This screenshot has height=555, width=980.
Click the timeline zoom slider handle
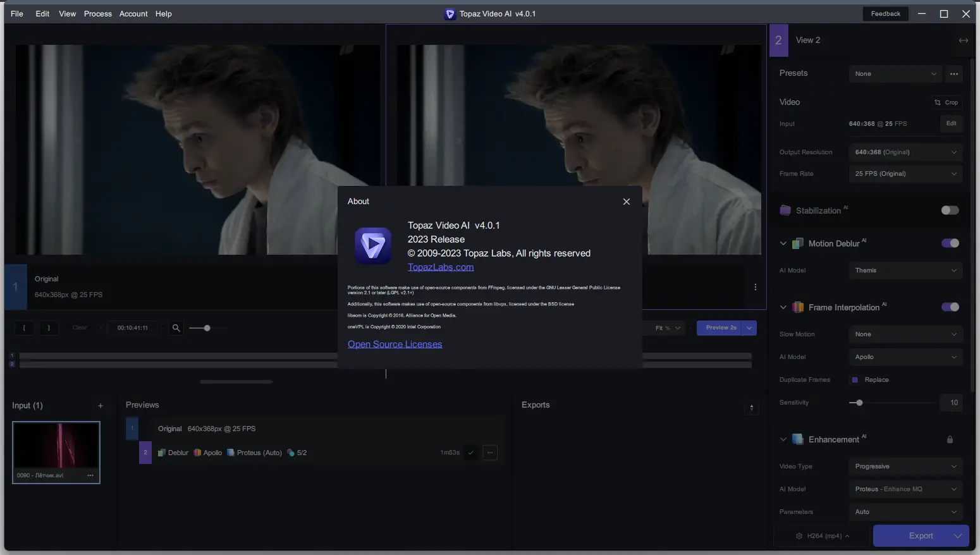[207, 328]
